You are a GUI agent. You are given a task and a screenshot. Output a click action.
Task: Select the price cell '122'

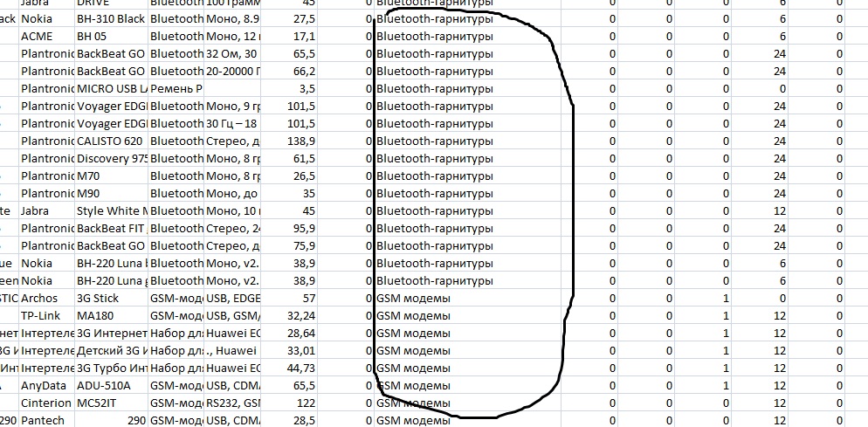[x=288, y=403]
